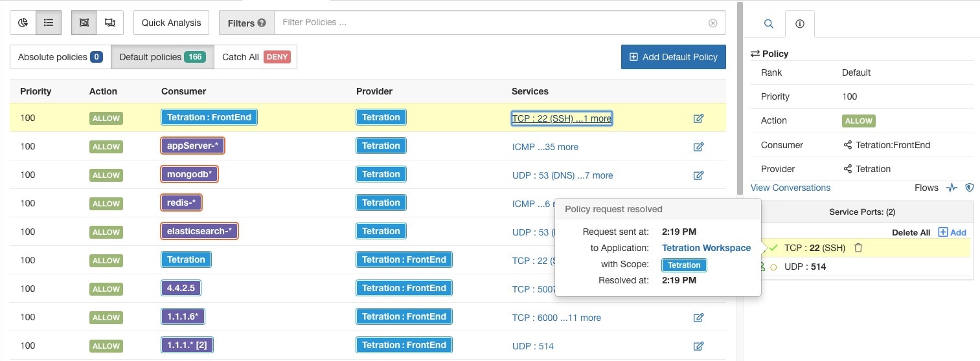Click the vertical scrollbar of the policy list
The height and width of the screenshot is (361, 980).
coord(740,97)
